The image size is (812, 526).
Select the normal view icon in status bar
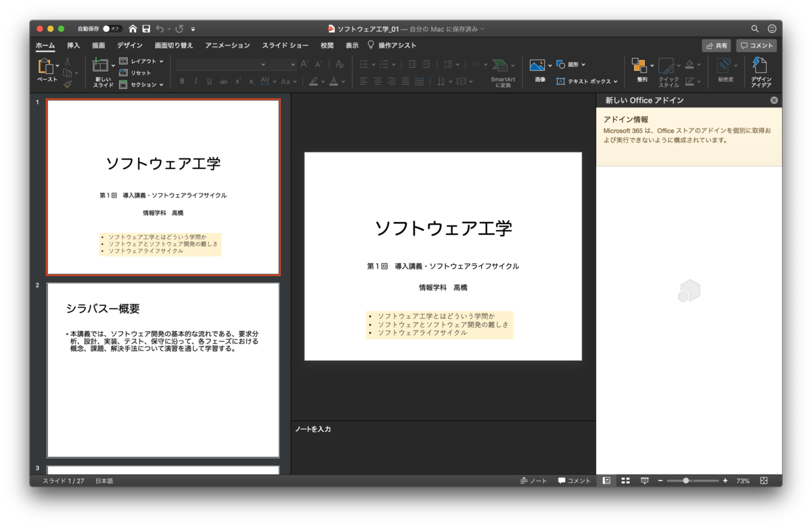pyautogui.click(x=606, y=481)
